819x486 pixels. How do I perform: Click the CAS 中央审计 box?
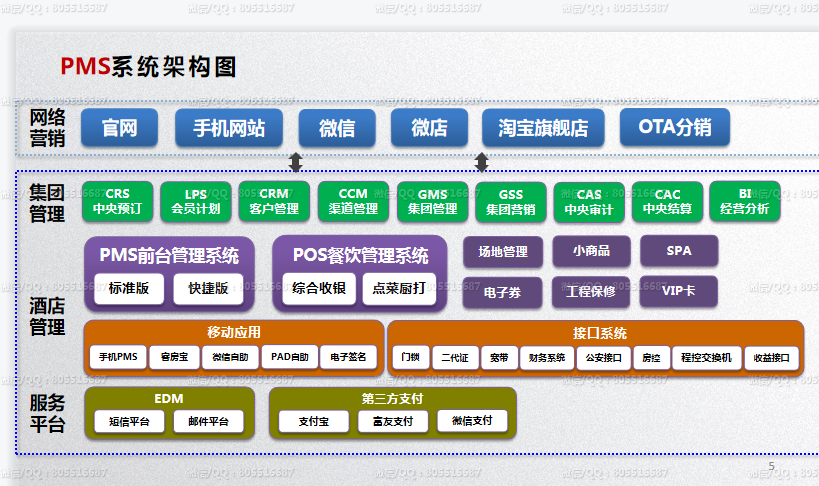tap(589, 202)
